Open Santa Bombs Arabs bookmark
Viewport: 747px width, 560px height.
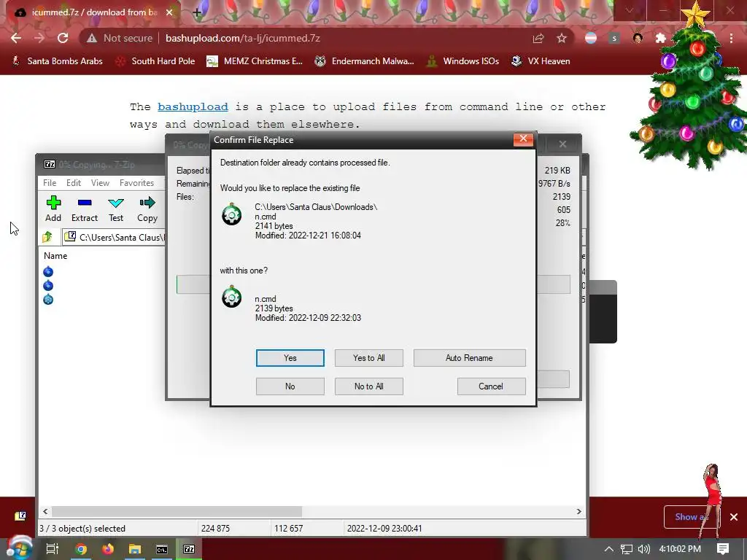click(57, 61)
